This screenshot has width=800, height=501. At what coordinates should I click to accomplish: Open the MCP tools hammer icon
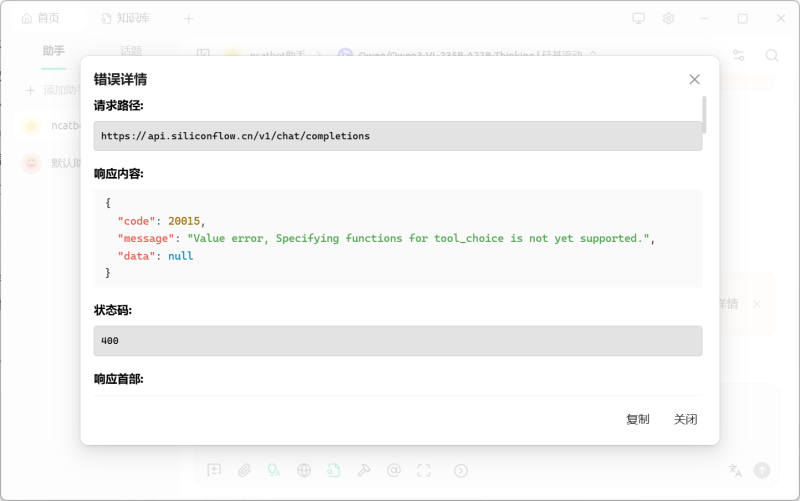pos(364,470)
